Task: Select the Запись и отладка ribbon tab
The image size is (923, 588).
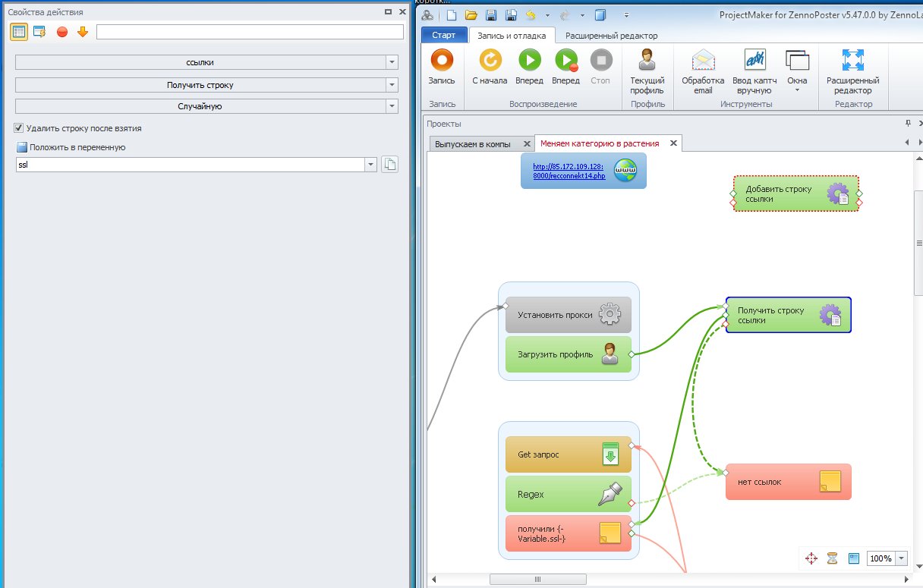Action: [x=512, y=35]
